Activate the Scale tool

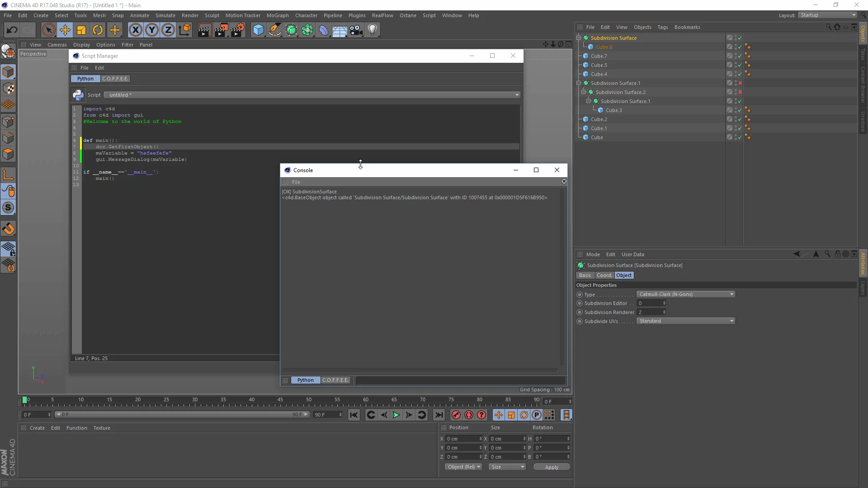[x=81, y=30]
